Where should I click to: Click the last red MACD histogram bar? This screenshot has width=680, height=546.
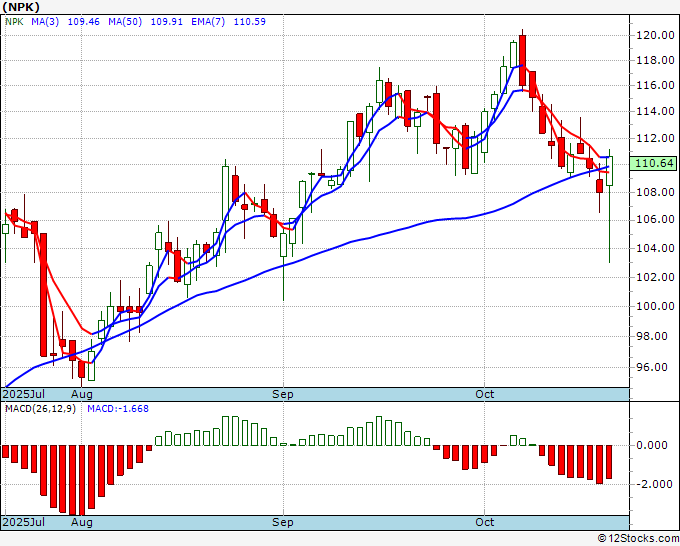pyautogui.click(x=609, y=462)
